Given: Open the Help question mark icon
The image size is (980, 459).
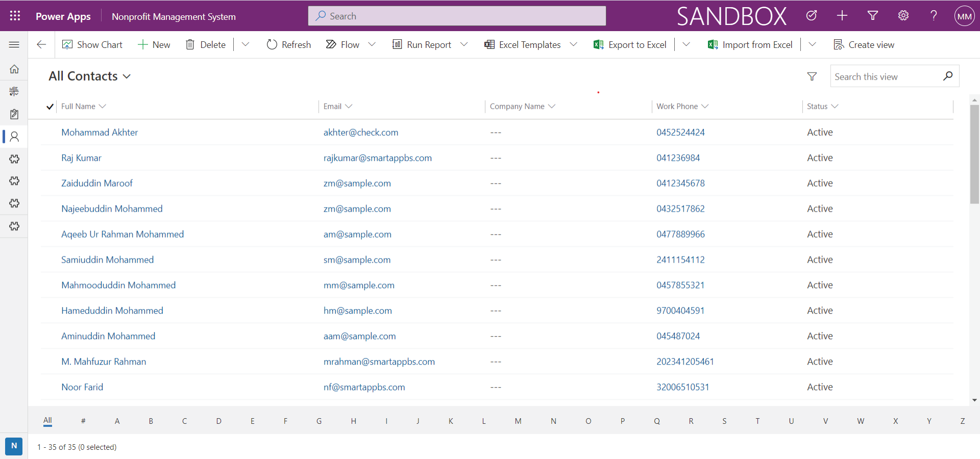Looking at the screenshot, I should coord(934,16).
